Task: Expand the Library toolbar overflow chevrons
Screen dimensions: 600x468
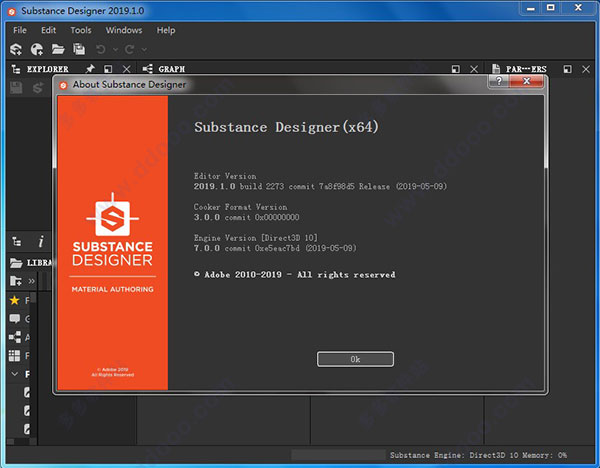Action: [x=31, y=281]
